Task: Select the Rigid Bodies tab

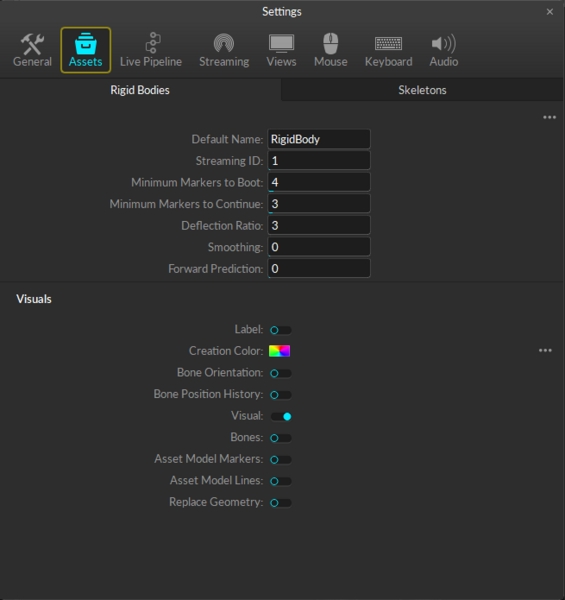Action: 140,90
